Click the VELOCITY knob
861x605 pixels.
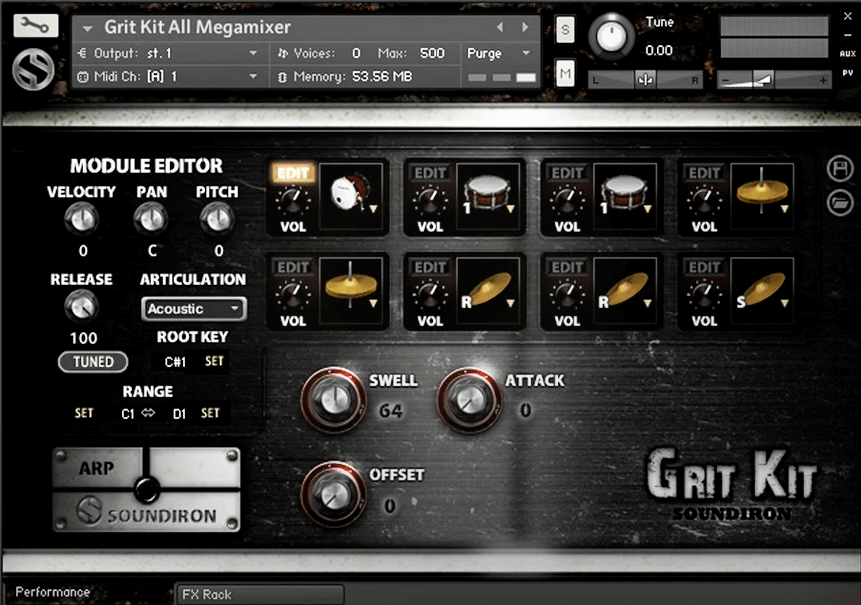(81, 220)
